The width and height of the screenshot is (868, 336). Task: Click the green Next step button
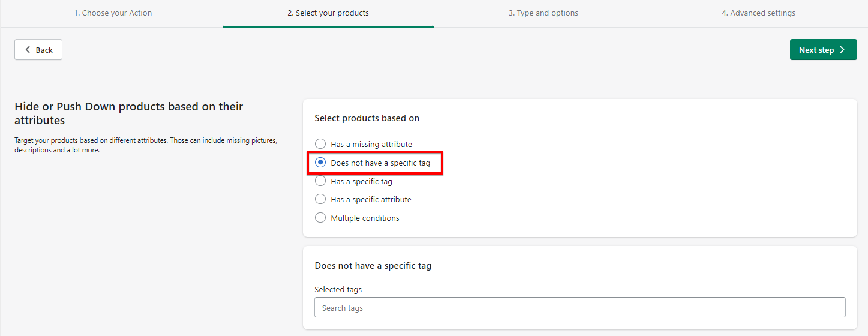pos(823,50)
